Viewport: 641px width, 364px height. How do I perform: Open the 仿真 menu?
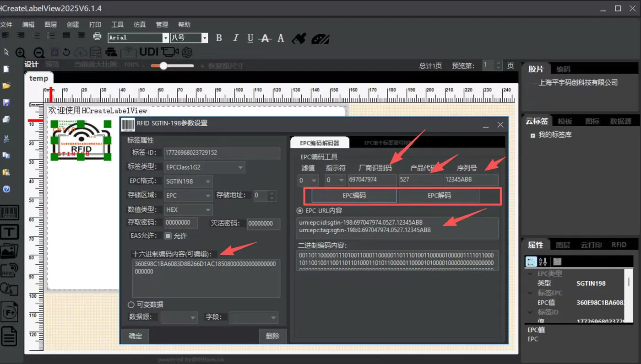(x=140, y=25)
